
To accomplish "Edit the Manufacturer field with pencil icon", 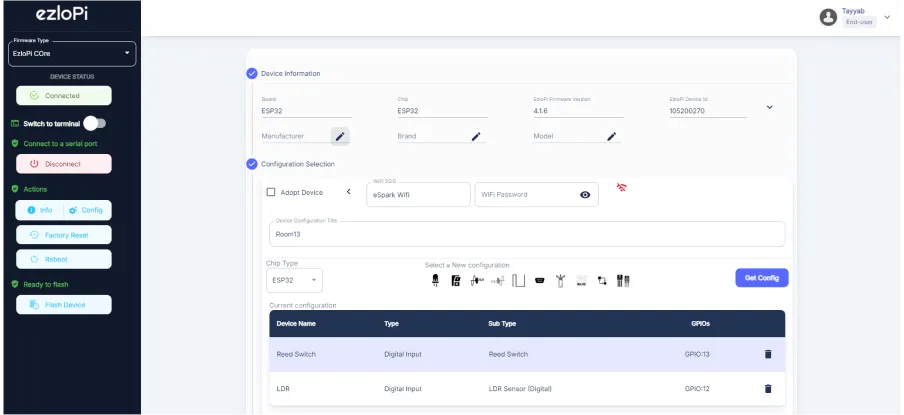I will click(340, 136).
